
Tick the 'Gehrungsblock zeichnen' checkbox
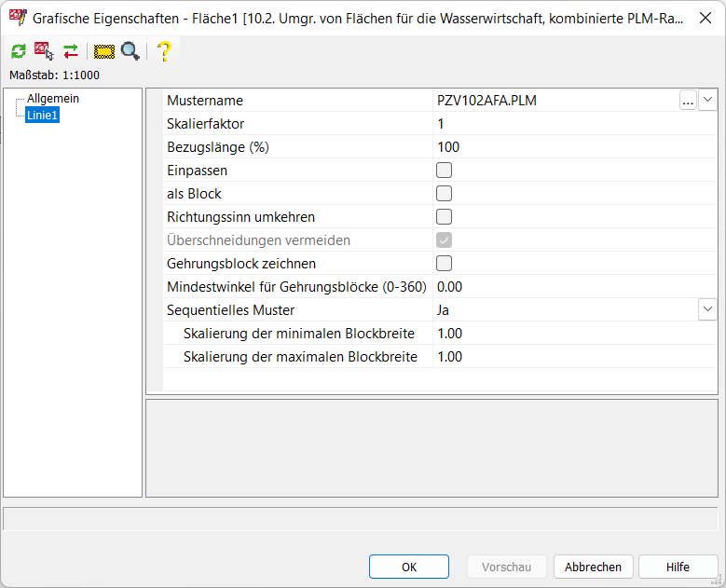[445, 264]
